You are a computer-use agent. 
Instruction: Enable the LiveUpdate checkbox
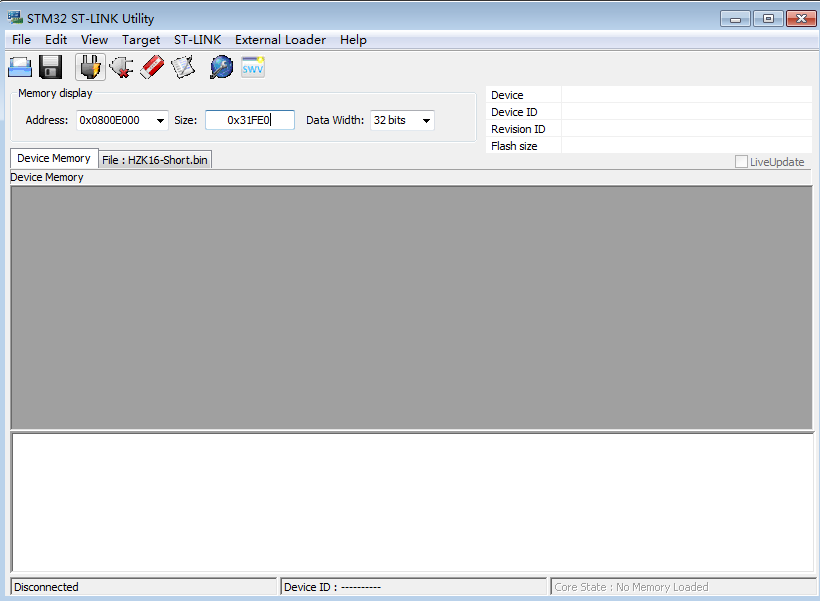[741, 162]
